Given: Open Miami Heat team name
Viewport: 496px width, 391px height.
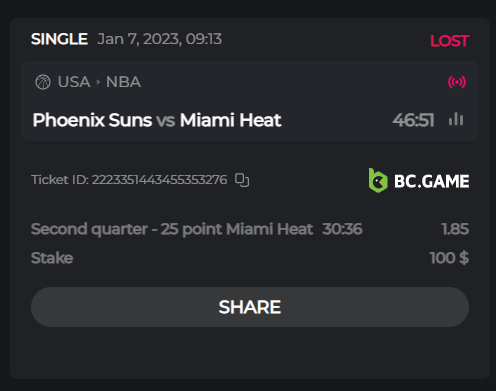Looking at the screenshot, I should tap(231, 120).
